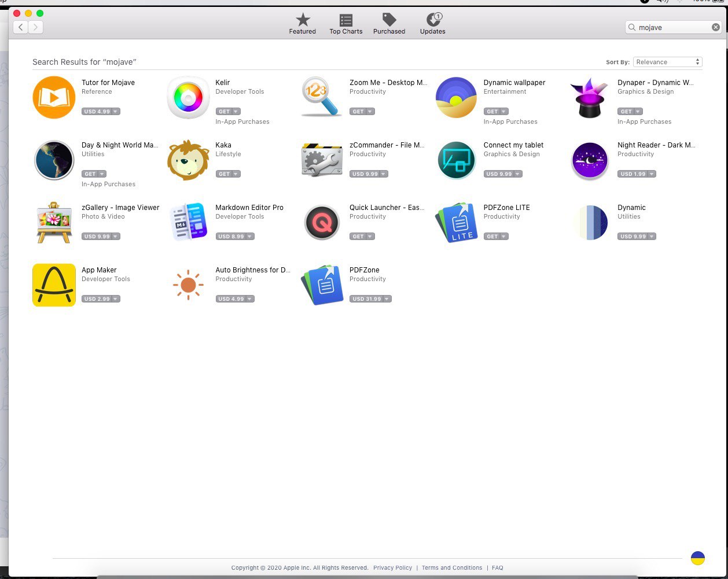Buy PDFZone for USD 31.99
This screenshot has width=728, height=579.
point(370,299)
